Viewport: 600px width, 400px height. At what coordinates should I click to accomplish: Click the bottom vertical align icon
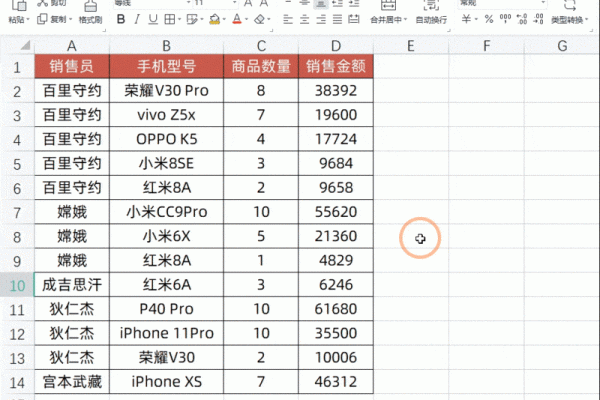pyautogui.click(x=321, y=3)
